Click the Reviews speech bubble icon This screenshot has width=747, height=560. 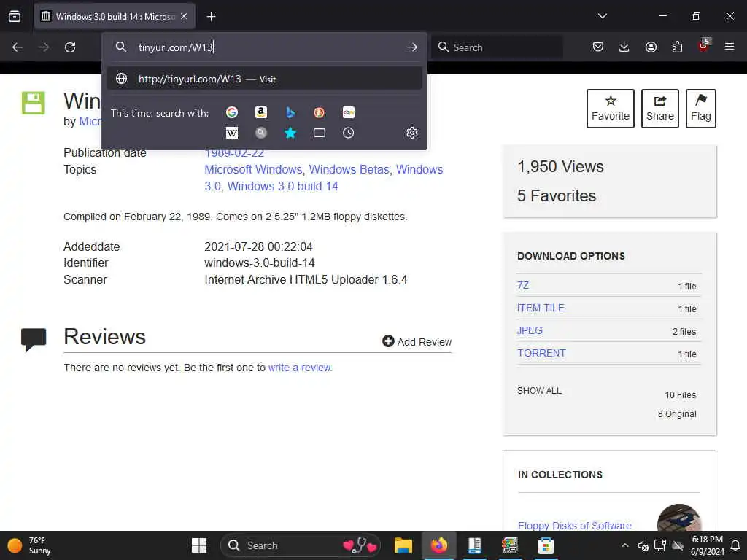tap(34, 340)
